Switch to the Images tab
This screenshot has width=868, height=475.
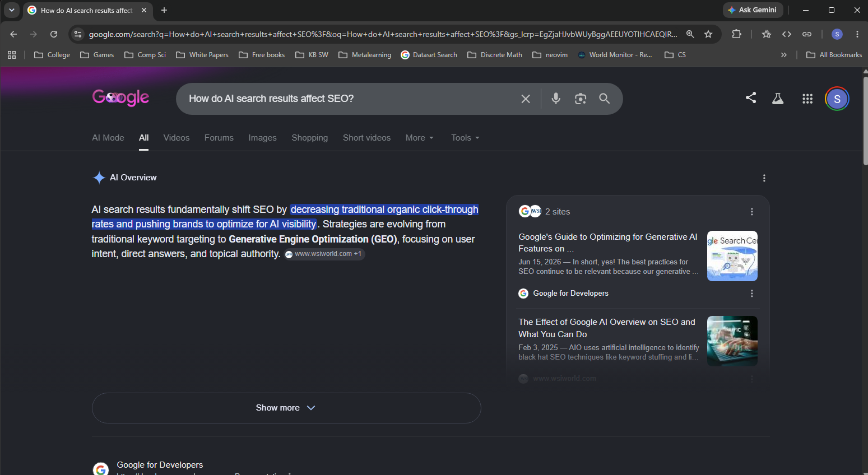click(x=263, y=138)
